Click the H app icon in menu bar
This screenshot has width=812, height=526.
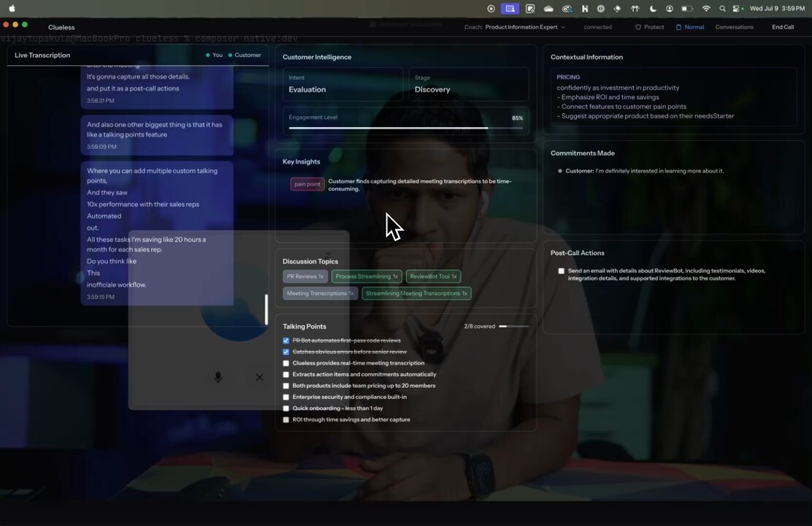tap(585, 8)
